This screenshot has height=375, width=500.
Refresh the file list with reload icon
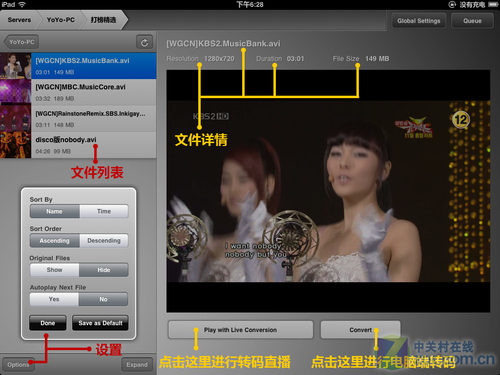coord(144,42)
